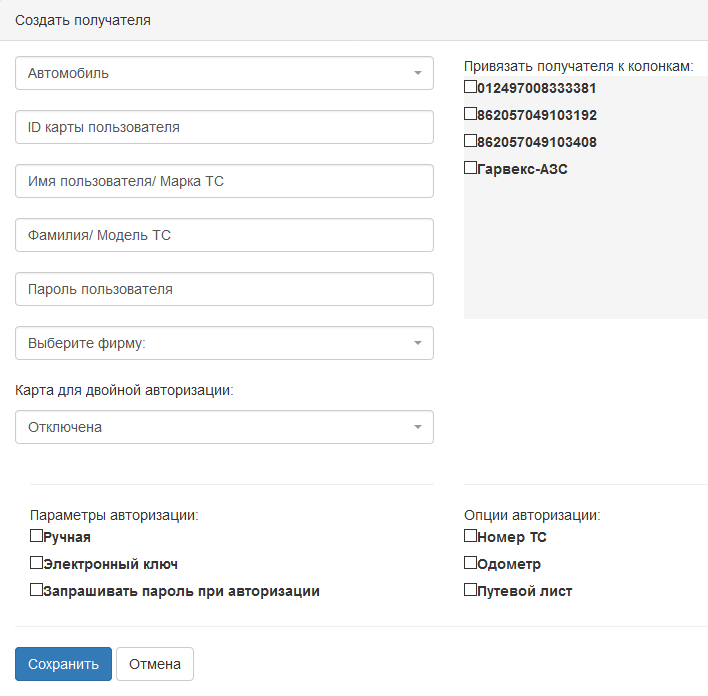Click the Отмена button
The height and width of the screenshot is (696, 708).
[x=154, y=664]
